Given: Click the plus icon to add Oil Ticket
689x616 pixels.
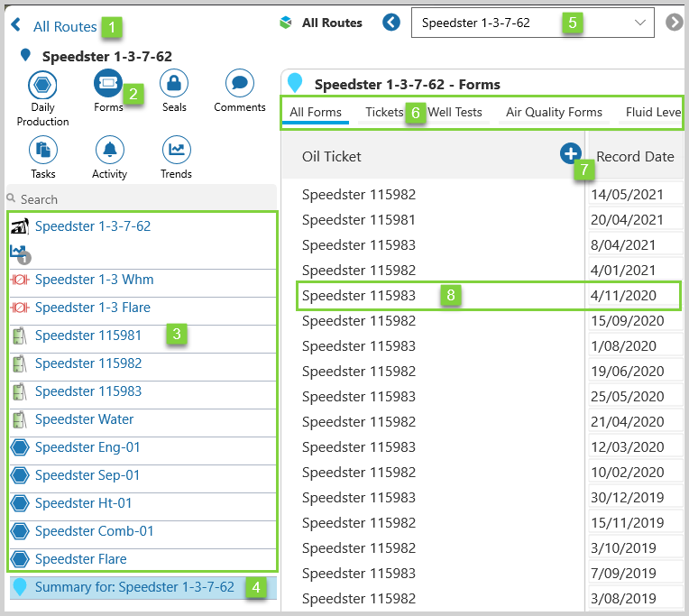Looking at the screenshot, I should (570, 154).
